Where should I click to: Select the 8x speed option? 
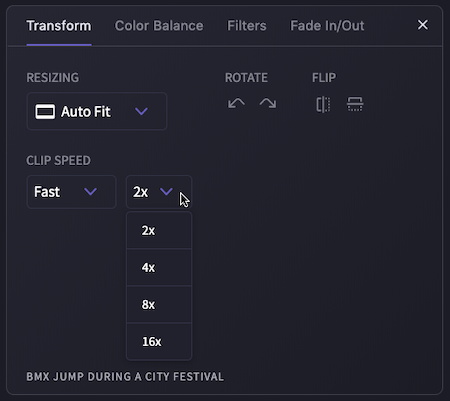(159, 304)
